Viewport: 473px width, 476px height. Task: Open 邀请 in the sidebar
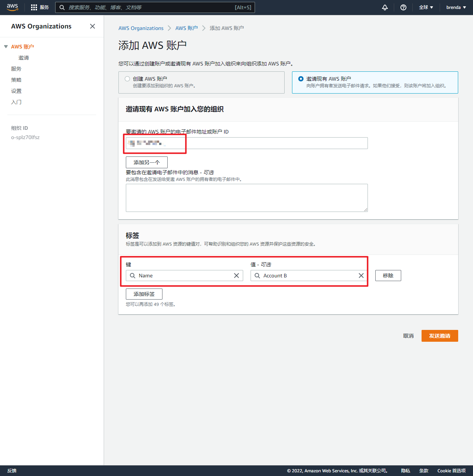(24, 58)
